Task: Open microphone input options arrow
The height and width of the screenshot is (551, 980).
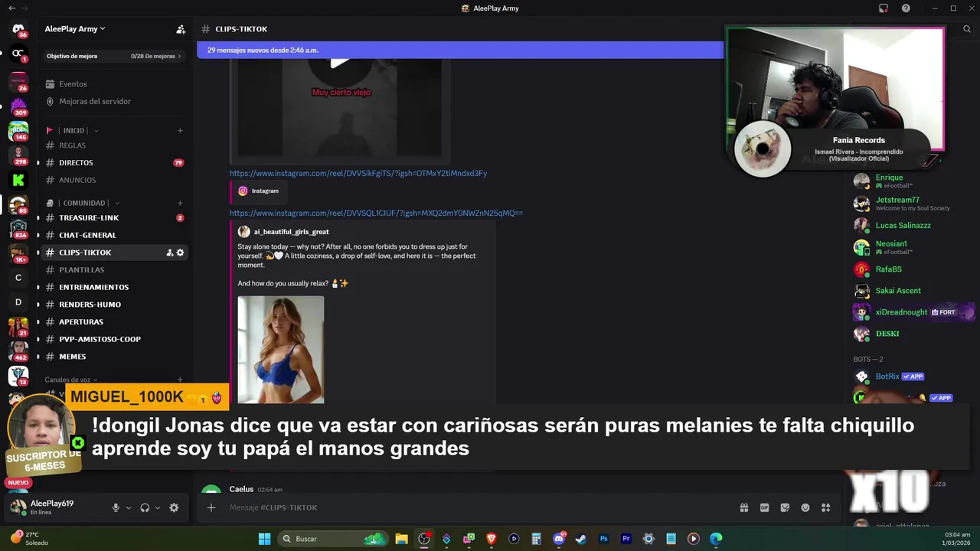Action: click(x=128, y=507)
